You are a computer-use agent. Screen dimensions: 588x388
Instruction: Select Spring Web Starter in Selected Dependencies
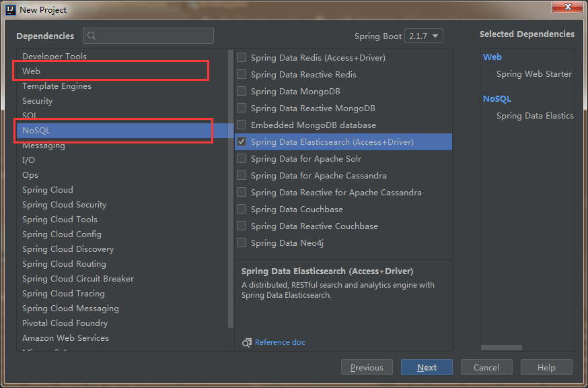(x=534, y=74)
